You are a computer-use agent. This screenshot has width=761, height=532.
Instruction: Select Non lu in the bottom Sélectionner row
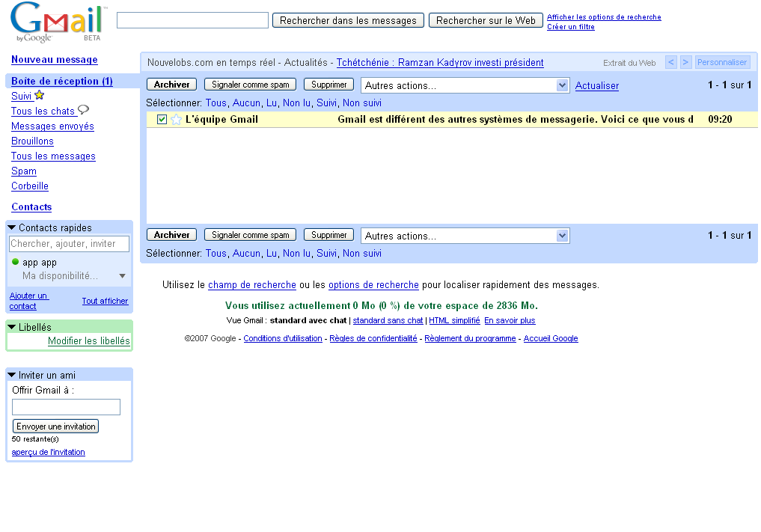pos(296,254)
